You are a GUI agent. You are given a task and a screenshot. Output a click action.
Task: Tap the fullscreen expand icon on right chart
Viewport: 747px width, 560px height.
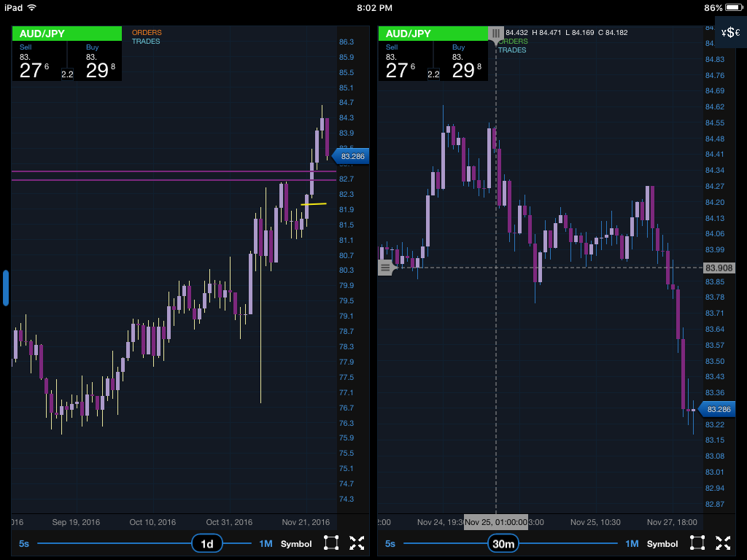pyautogui.click(x=723, y=542)
